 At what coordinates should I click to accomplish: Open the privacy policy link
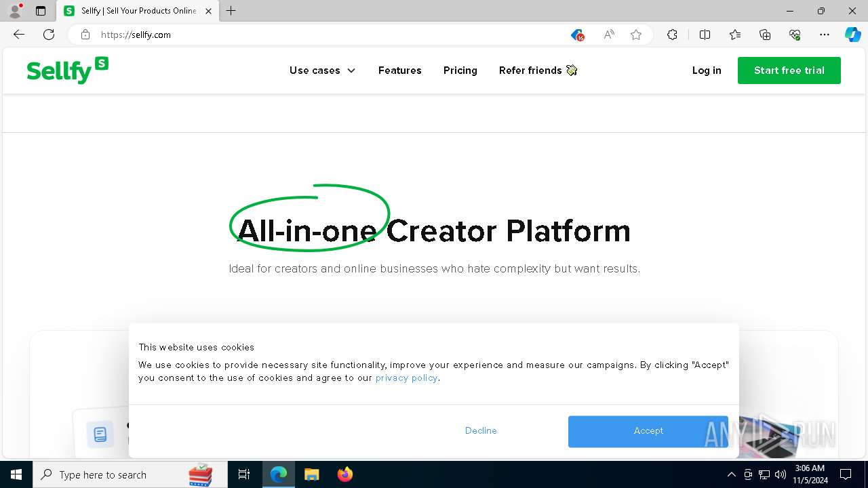point(407,378)
